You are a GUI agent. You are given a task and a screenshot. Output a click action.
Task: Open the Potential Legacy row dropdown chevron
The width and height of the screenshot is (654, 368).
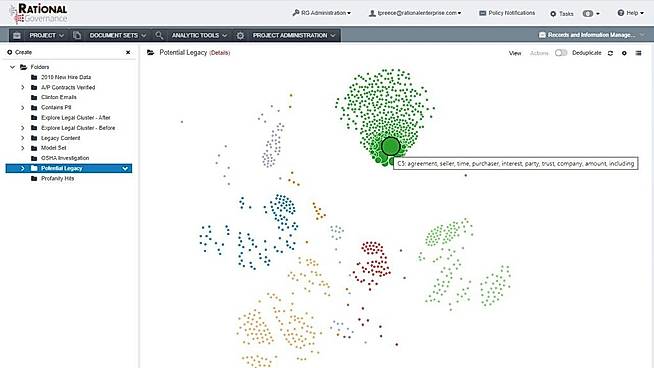tap(125, 169)
